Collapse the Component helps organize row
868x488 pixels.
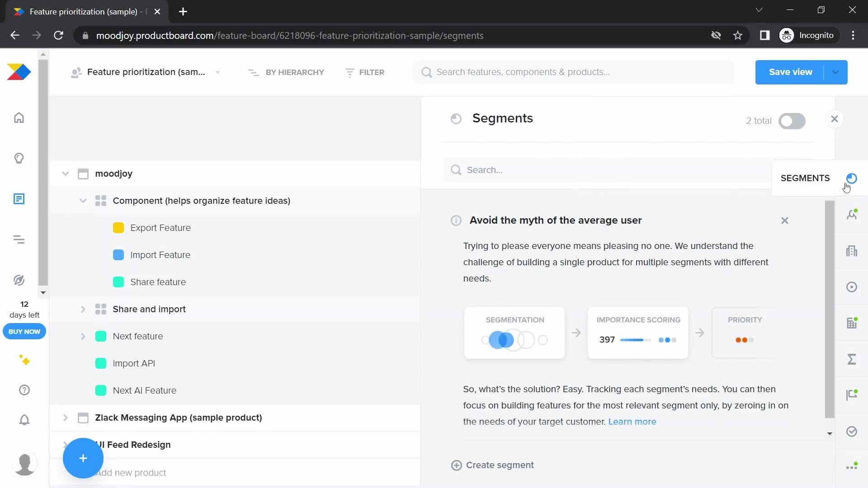(x=83, y=201)
